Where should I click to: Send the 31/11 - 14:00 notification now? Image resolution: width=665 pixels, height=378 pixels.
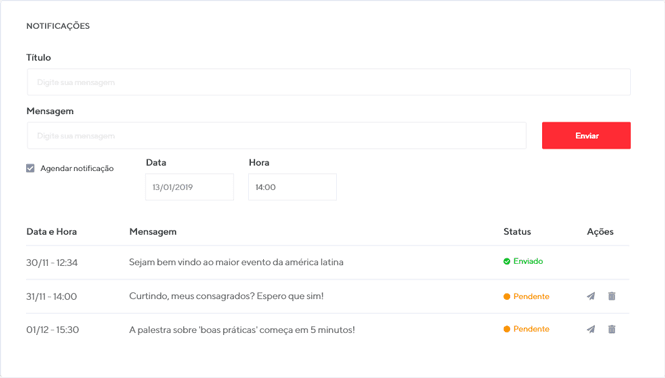[591, 296]
